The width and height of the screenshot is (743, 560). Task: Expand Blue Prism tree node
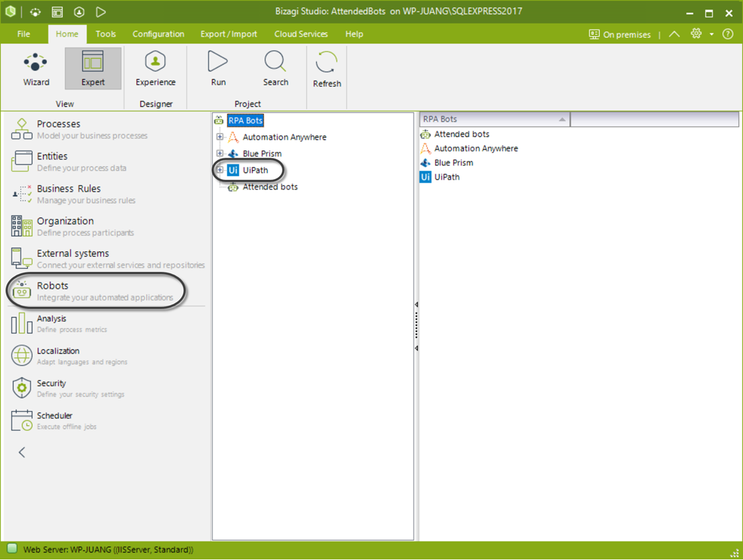point(220,154)
